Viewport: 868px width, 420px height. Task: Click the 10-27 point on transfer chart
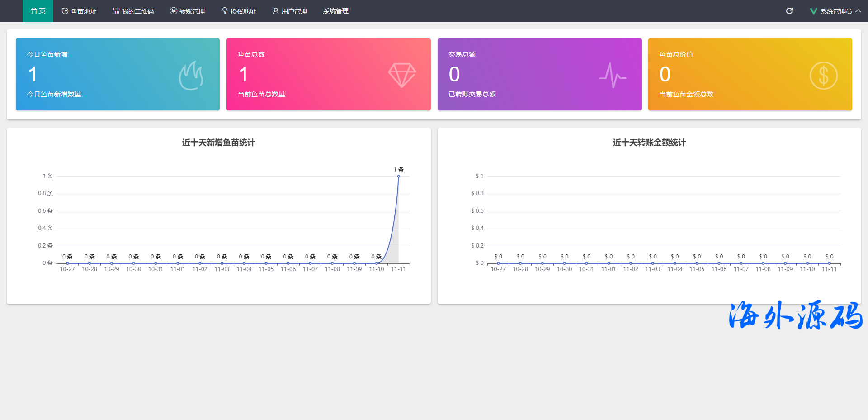click(498, 263)
